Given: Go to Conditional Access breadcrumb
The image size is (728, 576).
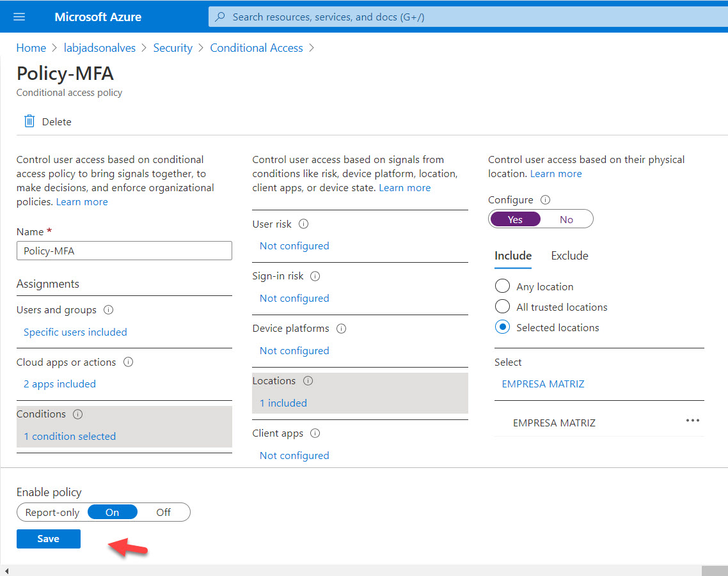Looking at the screenshot, I should pyautogui.click(x=256, y=48).
